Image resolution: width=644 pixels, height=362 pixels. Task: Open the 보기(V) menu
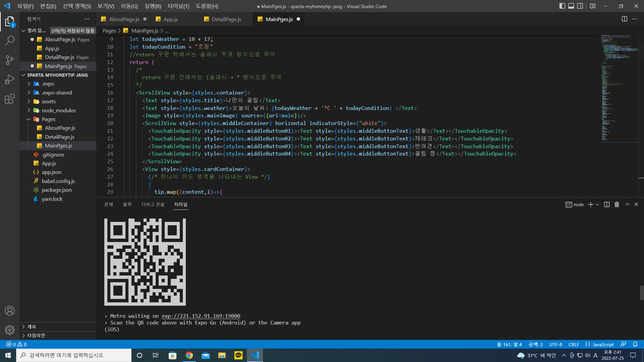pos(106,6)
